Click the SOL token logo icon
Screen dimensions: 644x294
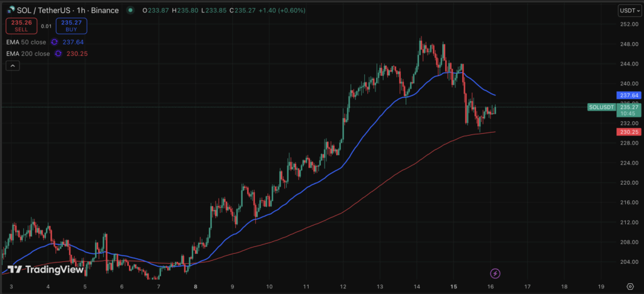click(11, 10)
